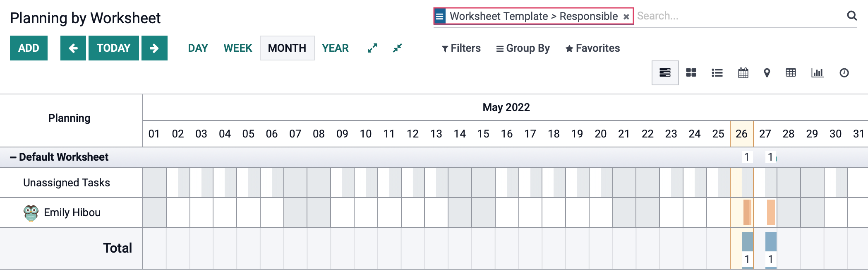Image resolution: width=868 pixels, height=270 pixels.
Task: Switch scale to YEAR
Action: tap(335, 48)
